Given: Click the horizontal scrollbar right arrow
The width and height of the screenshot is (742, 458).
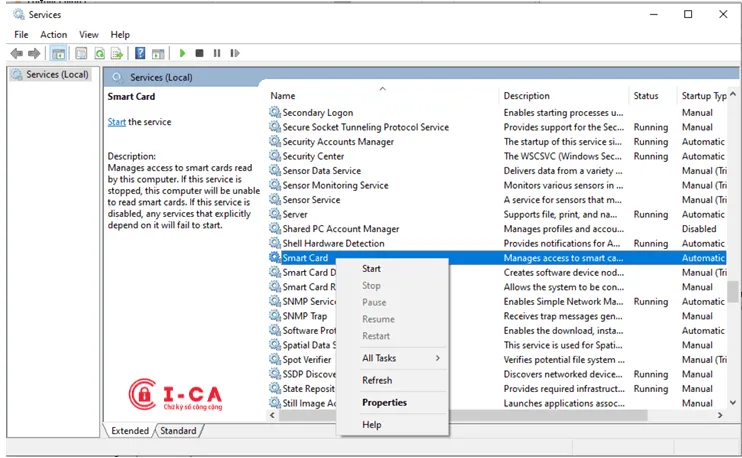Looking at the screenshot, I should pyautogui.click(x=720, y=415).
